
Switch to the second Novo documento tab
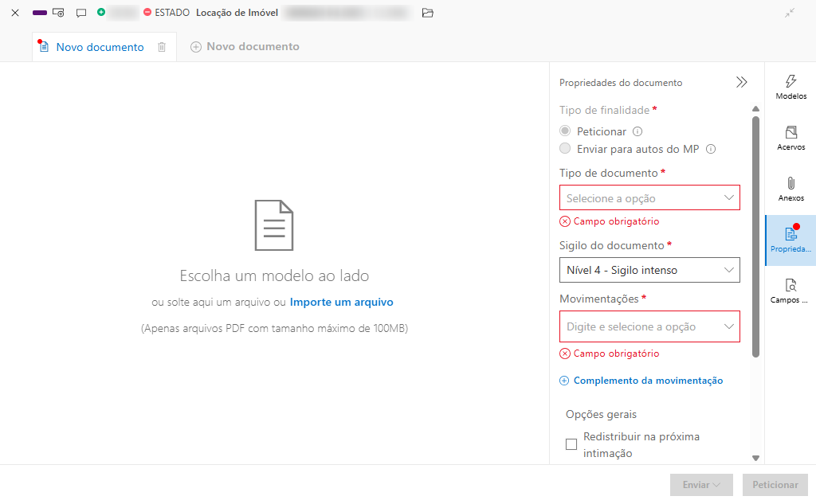245,46
